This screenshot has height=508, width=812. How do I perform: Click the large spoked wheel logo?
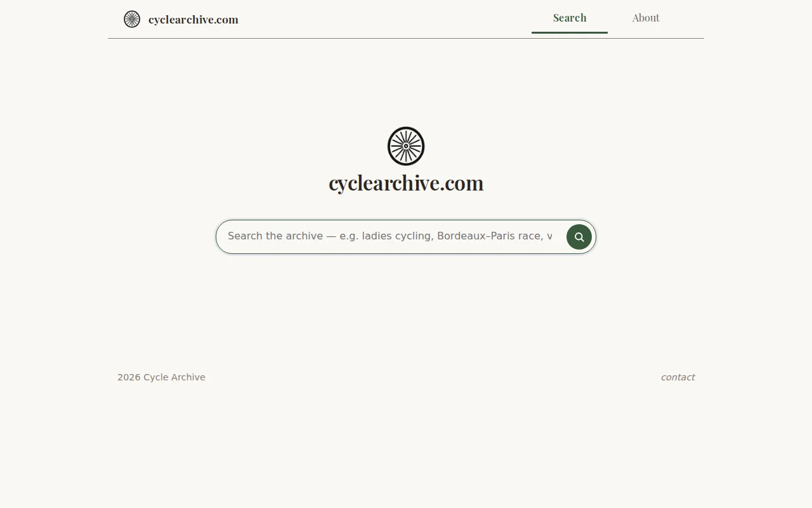coord(406,146)
